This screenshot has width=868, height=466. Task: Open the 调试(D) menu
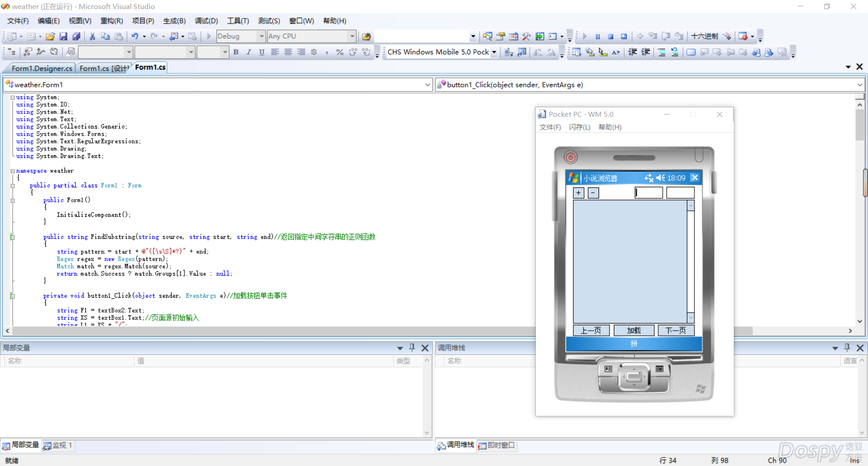206,21
